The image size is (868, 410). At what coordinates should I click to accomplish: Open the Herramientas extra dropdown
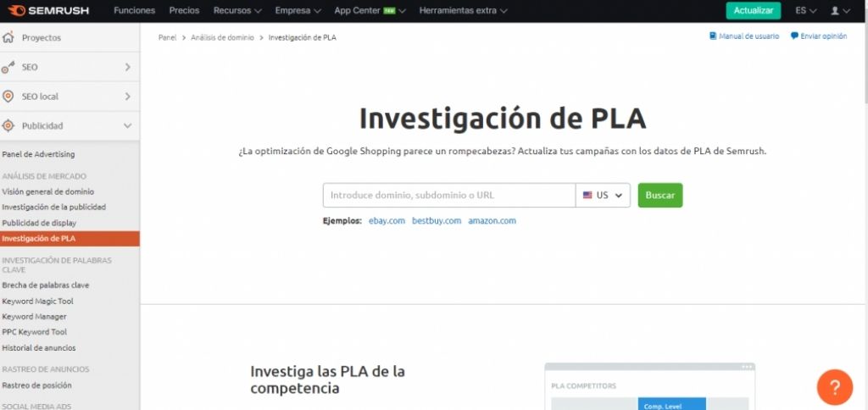(463, 10)
